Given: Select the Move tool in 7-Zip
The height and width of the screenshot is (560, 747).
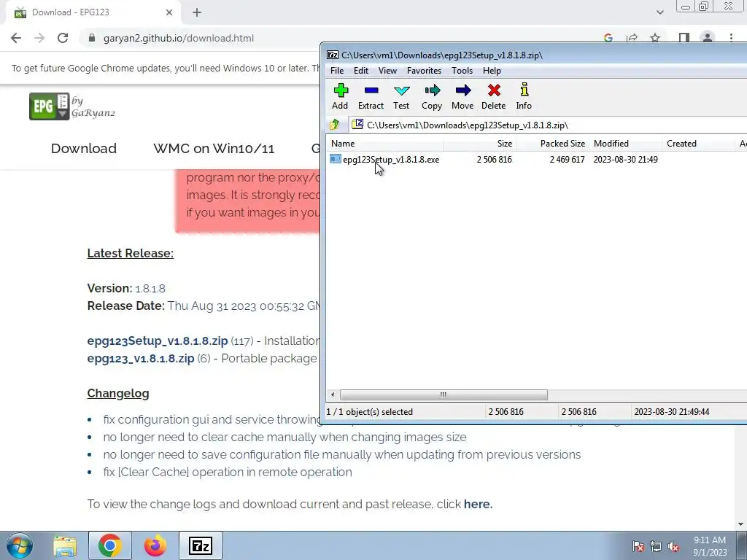Looking at the screenshot, I should coord(462,97).
